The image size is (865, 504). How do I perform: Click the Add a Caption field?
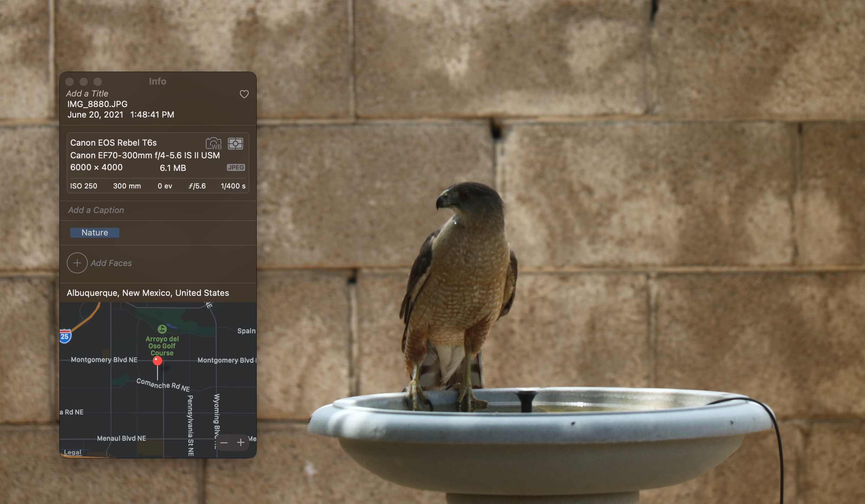pos(96,210)
